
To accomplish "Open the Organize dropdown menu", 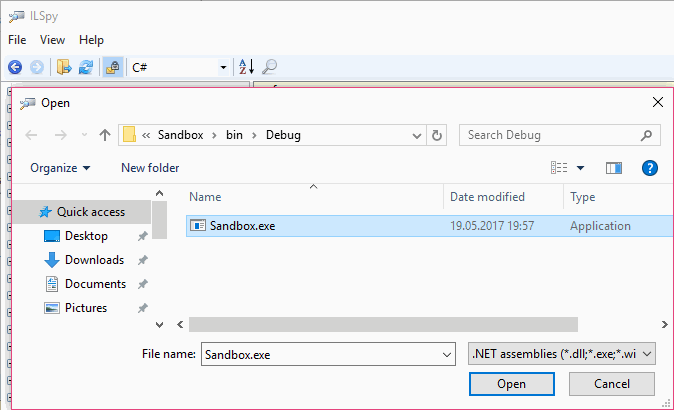I will tap(60, 168).
